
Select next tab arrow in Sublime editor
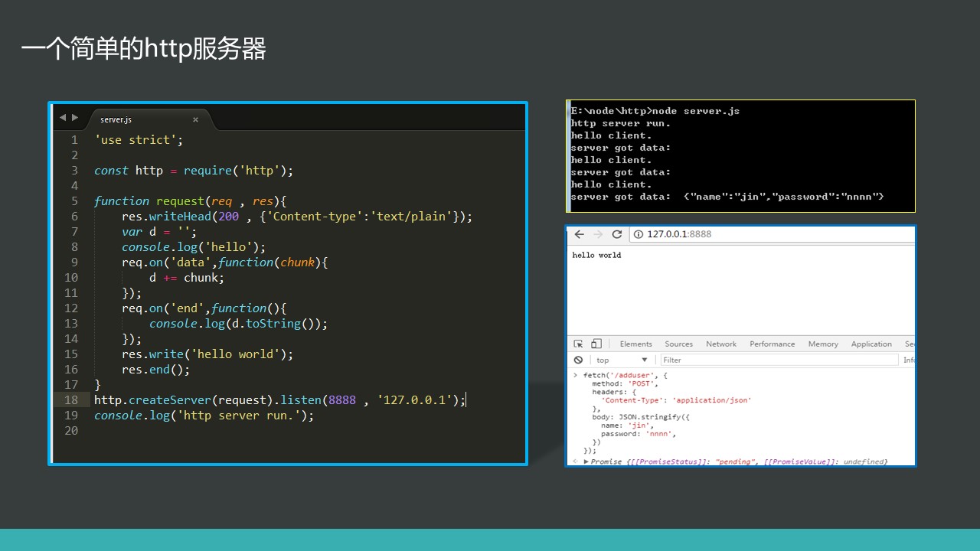tap(74, 118)
